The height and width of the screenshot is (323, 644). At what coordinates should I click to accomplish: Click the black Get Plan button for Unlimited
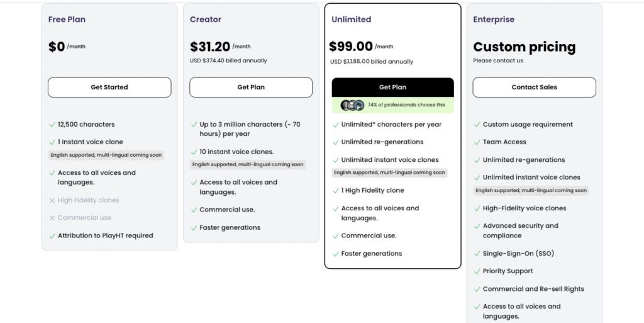click(392, 87)
